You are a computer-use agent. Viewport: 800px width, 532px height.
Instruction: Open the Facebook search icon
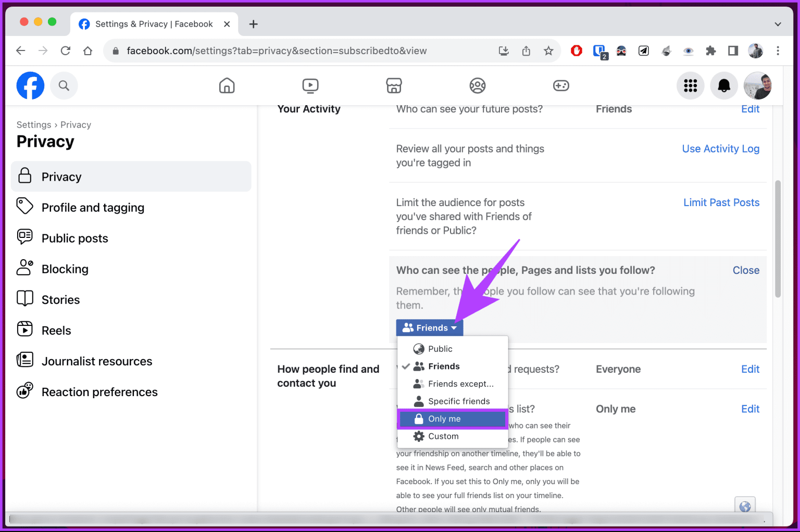64,85
